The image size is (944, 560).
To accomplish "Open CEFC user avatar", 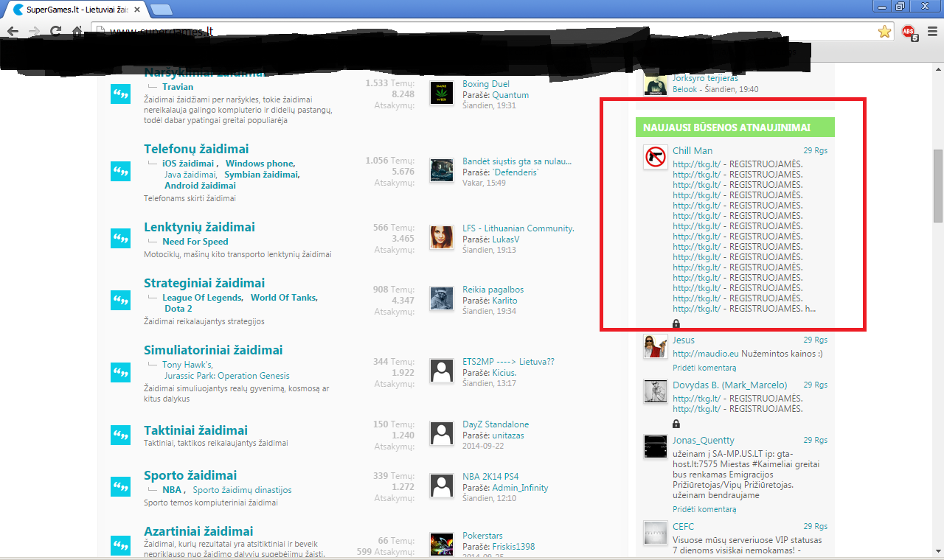I will coord(656,533).
